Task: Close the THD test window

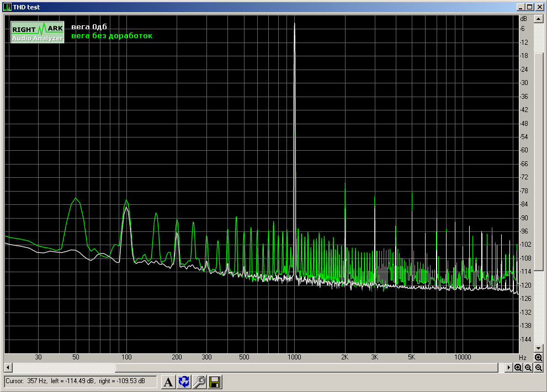Action: [x=539, y=7]
